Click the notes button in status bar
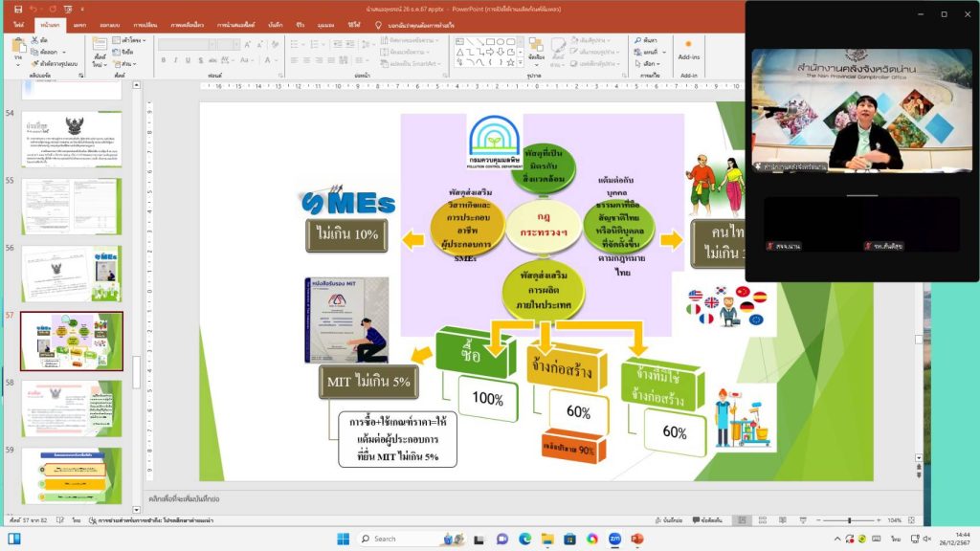This screenshot has width=980, height=551. click(x=670, y=520)
